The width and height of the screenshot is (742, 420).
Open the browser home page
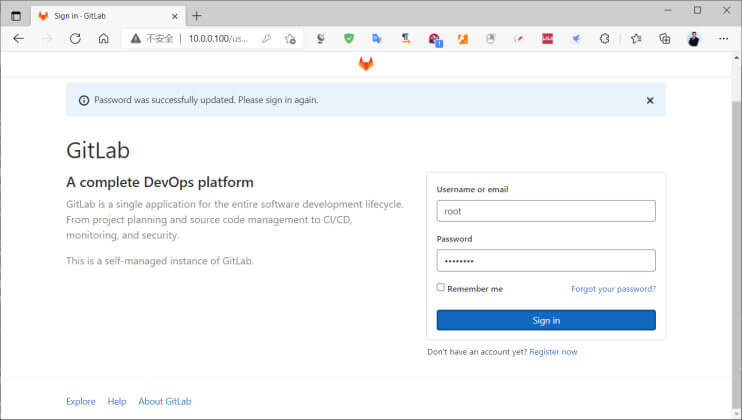coord(104,39)
